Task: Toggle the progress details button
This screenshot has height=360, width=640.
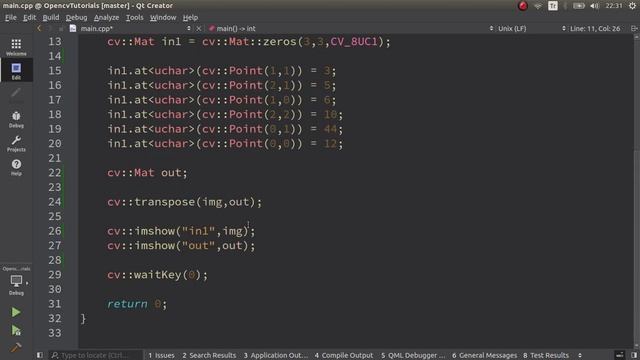Action: coord(619,355)
